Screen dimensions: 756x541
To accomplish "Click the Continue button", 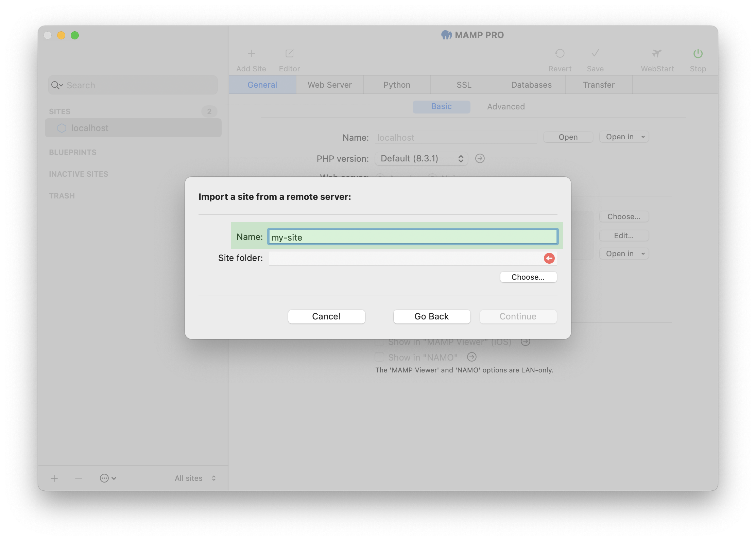I will [x=518, y=317].
